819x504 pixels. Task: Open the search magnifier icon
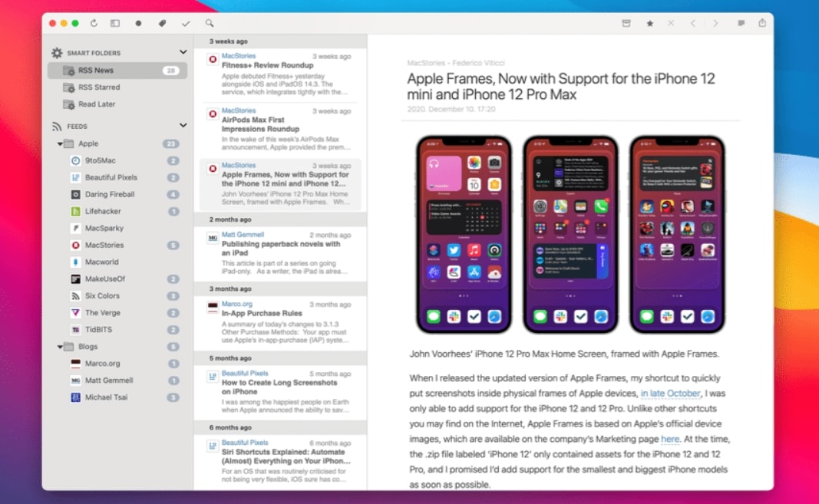[210, 24]
